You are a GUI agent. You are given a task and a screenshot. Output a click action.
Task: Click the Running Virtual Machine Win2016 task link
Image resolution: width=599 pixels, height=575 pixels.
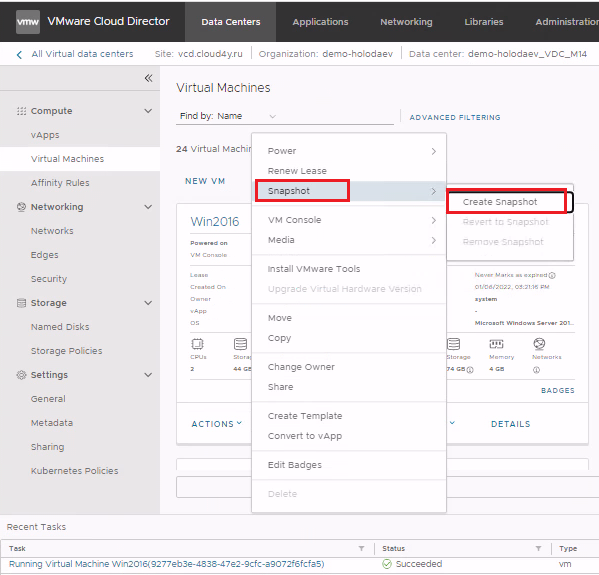[x=167, y=564]
